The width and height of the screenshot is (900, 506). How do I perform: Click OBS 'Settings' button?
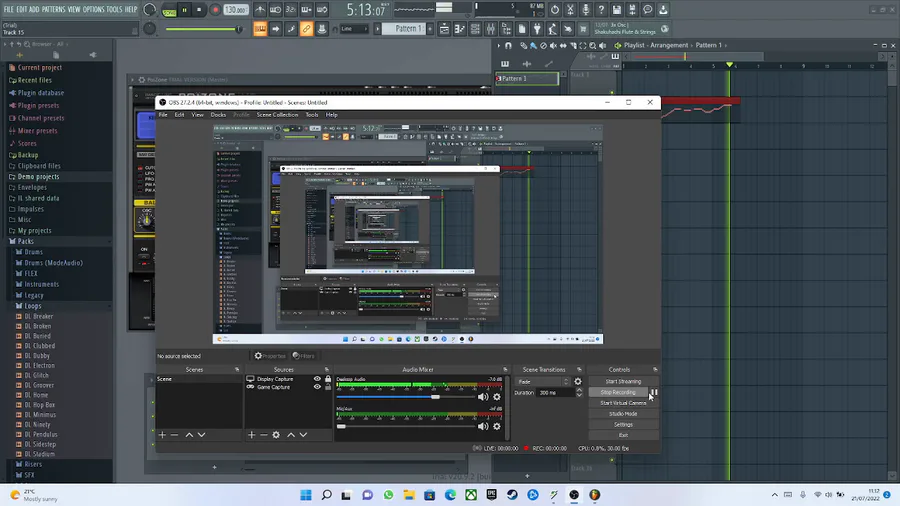623,425
